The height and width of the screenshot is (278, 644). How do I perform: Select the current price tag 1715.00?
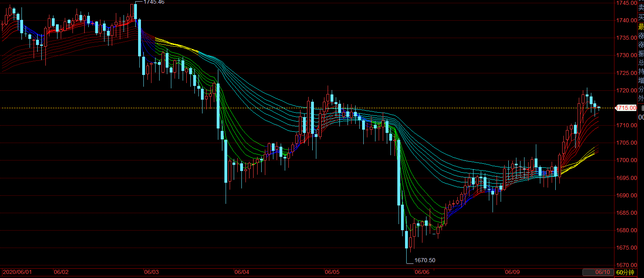[626, 108]
